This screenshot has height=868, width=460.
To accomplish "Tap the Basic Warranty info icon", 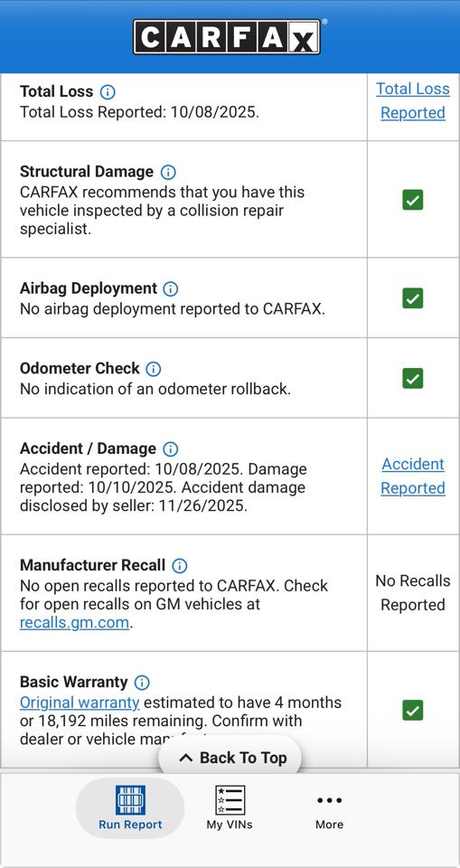I will point(142,683).
